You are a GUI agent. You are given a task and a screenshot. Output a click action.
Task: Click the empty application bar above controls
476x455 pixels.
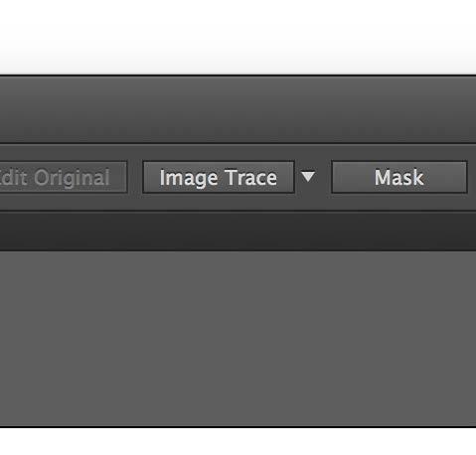pos(238,109)
